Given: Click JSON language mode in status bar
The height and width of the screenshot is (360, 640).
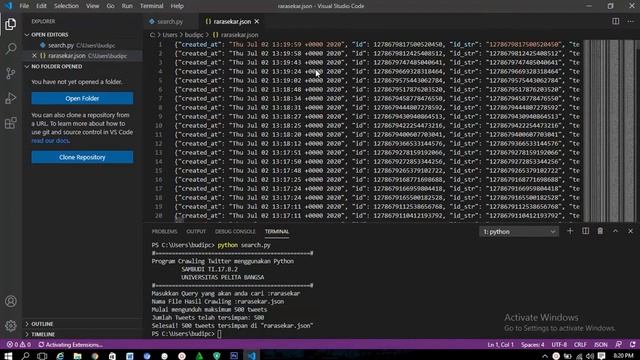Looking at the screenshot, I should 600,344.
